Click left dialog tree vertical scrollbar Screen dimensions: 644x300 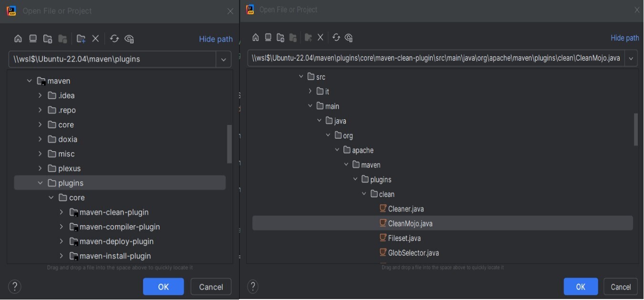229,144
